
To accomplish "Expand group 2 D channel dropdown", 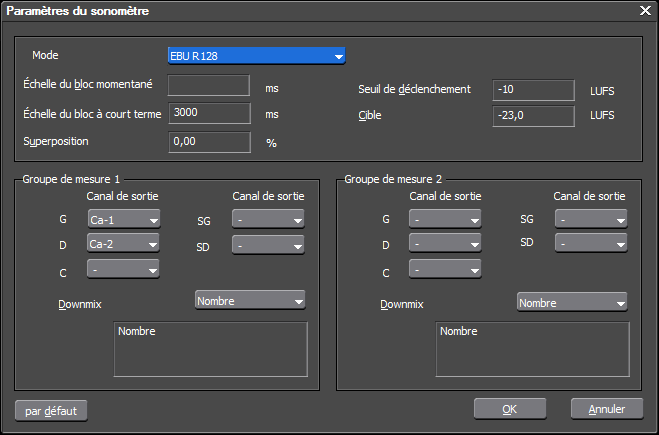I will pyautogui.click(x=445, y=244).
